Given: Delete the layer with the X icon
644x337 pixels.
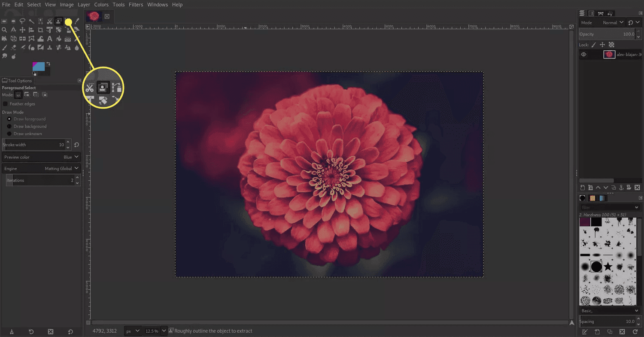Looking at the screenshot, I should [x=637, y=188].
